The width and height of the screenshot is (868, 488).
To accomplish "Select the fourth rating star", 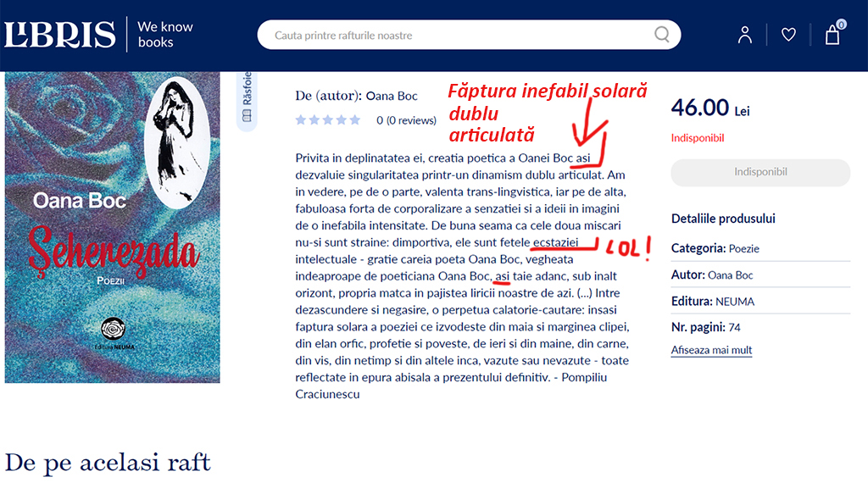I will 342,120.
